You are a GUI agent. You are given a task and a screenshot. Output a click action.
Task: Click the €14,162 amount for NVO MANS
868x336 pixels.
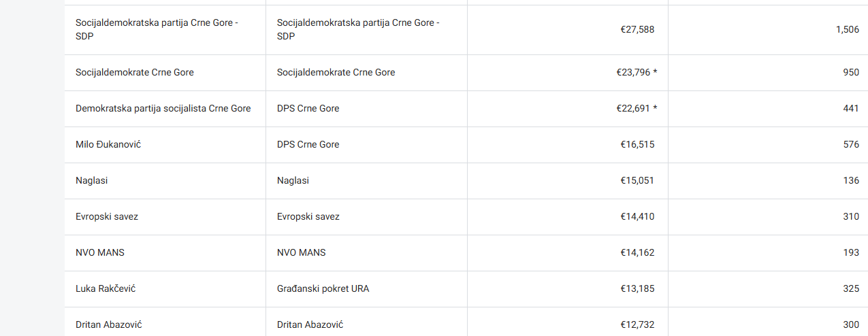click(637, 253)
